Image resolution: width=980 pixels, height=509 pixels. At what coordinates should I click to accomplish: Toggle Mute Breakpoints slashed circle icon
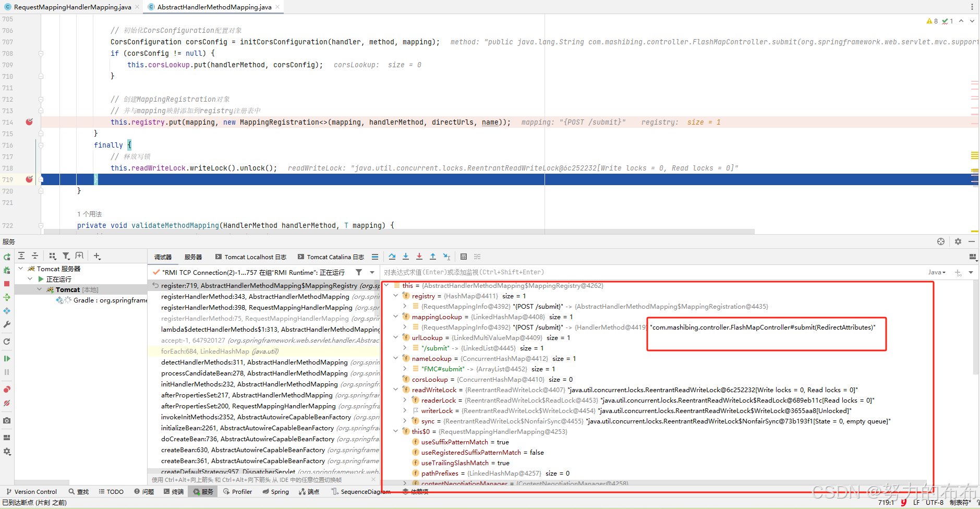click(x=7, y=403)
